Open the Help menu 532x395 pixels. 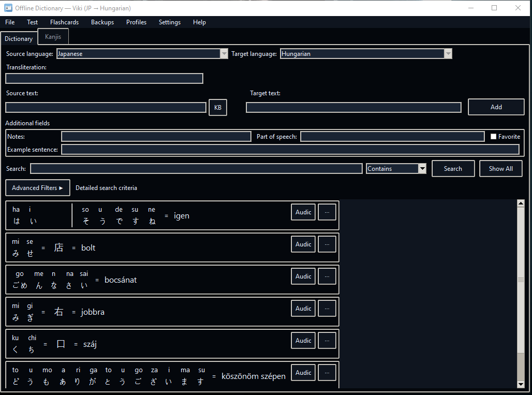pyautogui.click(x=200, y=22)
